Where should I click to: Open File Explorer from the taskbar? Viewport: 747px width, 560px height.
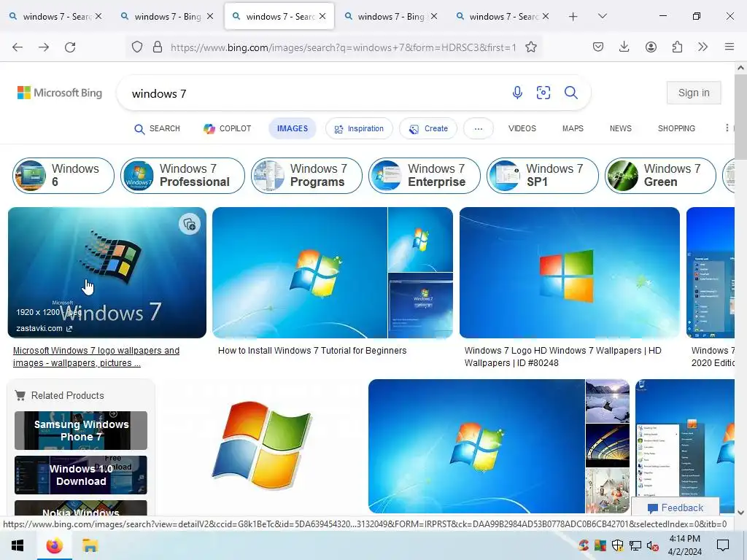[x=90, y=545]
